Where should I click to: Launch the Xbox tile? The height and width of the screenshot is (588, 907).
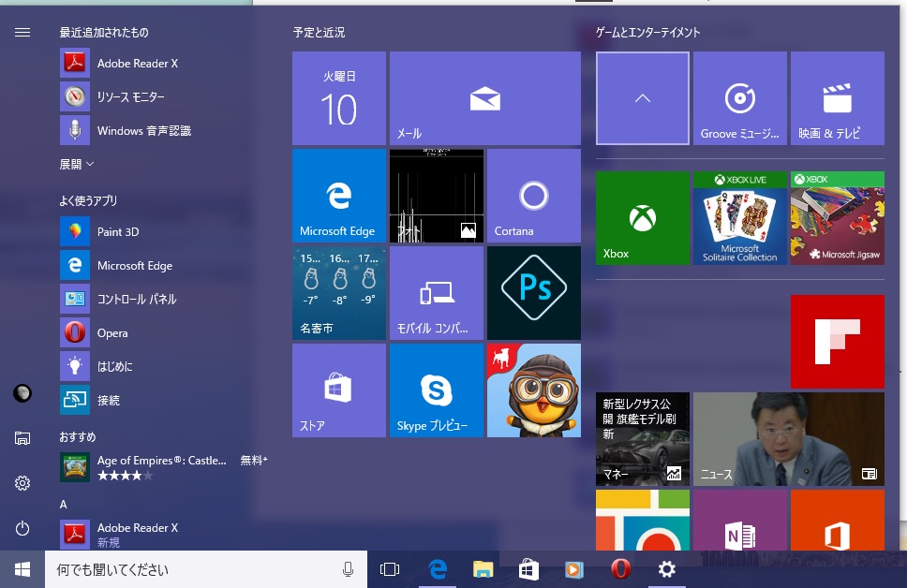[643, 218]
